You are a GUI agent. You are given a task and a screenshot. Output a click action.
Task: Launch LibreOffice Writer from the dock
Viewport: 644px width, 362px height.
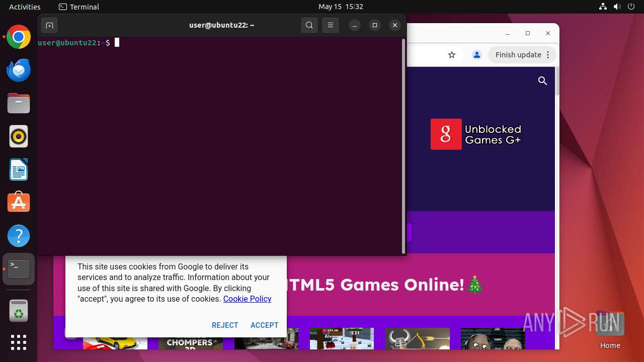(x=19, y=169)
